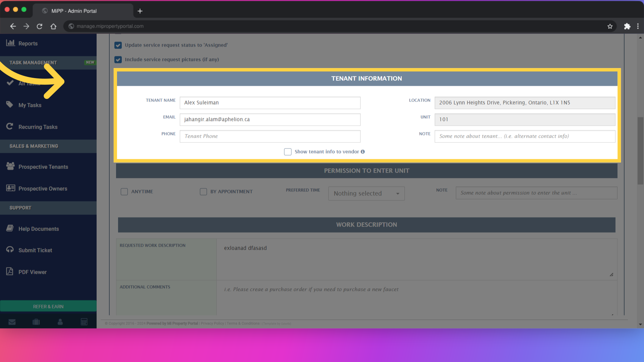
Task: Open the Preferred Time 'Nothing selected' dropdown
Action: point(366,193)
